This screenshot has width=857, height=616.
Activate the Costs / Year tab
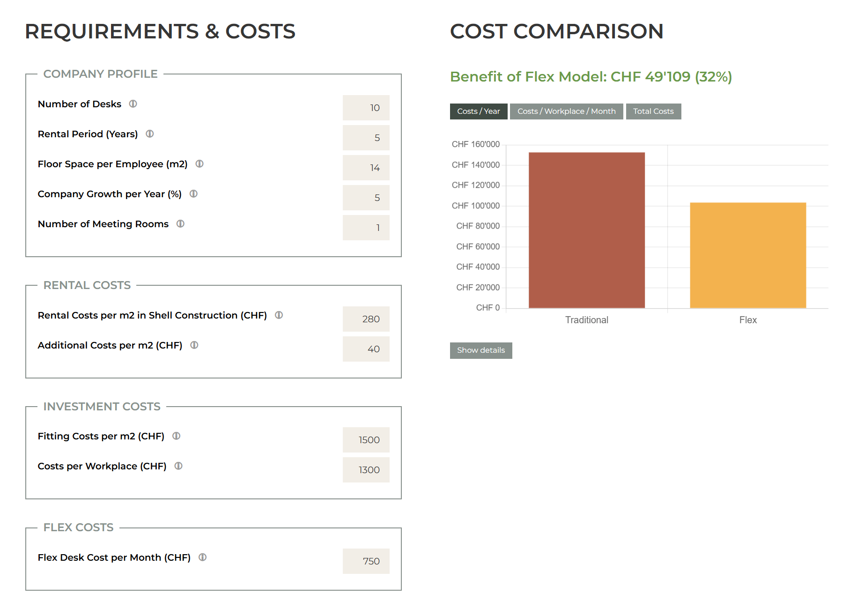tap(478, 111)
